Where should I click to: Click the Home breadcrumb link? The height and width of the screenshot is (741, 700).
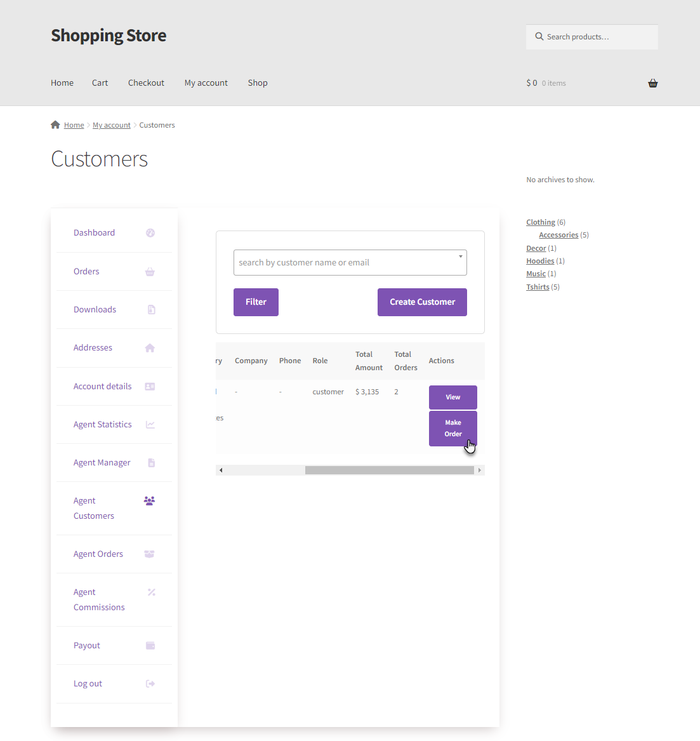click(74, 125)
